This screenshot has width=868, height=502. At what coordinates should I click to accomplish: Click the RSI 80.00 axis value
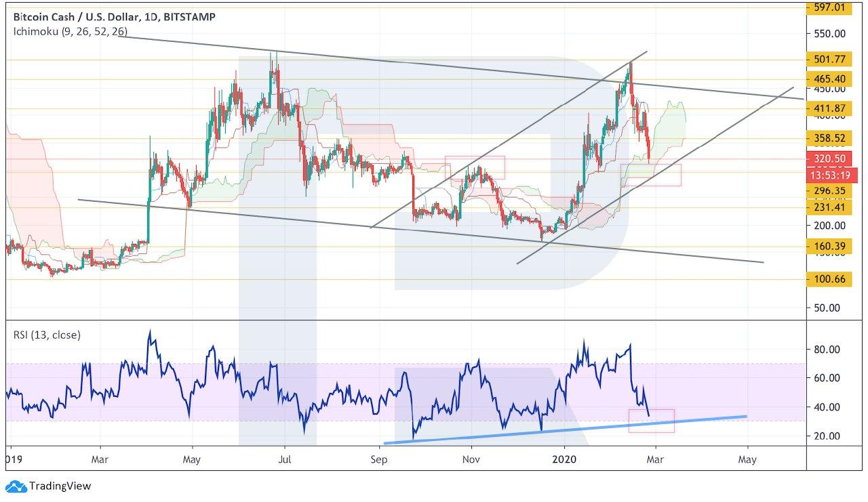[x=827, y=350]
